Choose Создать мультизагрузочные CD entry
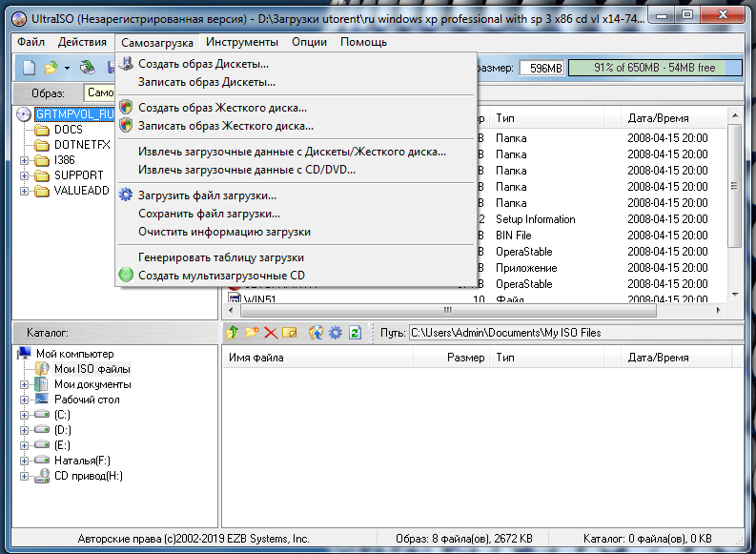756x554 pixels. (x=296, y=276)
